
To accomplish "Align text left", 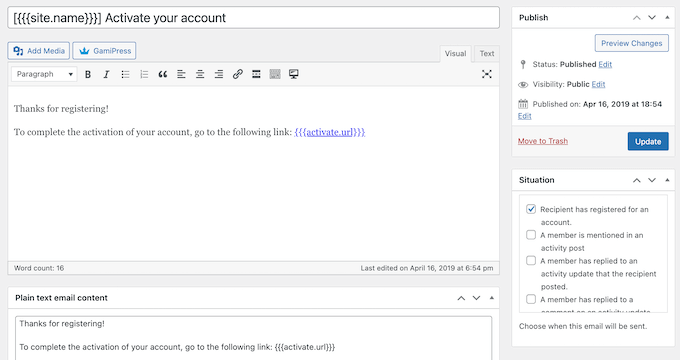I will point(181,74).
